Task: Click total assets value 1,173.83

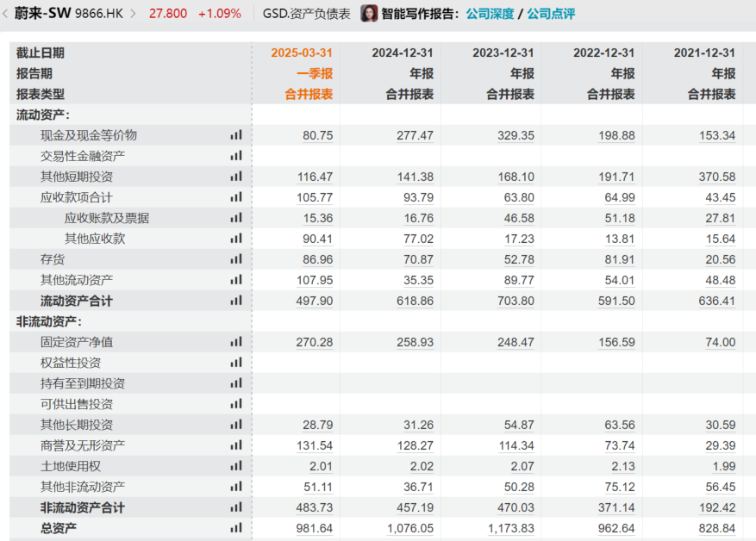Action: point(511,529)
